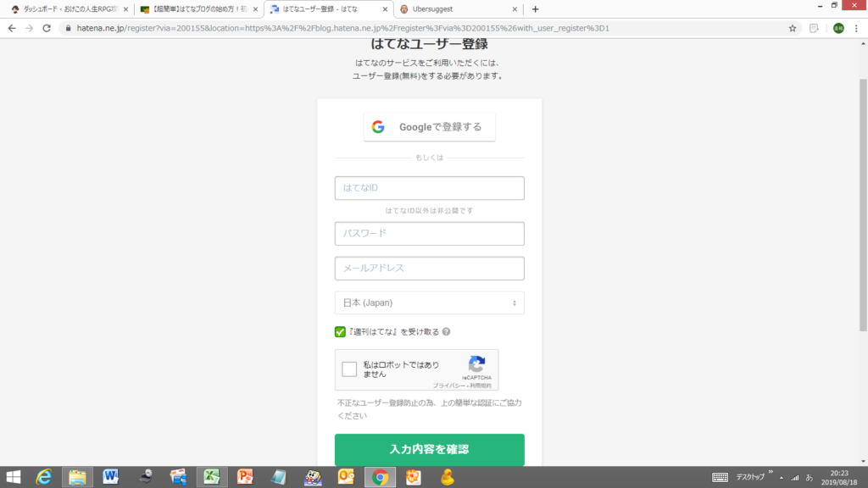The image size is (868, 488).
Task: Open the reCAPTCHA 利用規約 link
Action: 481,385
